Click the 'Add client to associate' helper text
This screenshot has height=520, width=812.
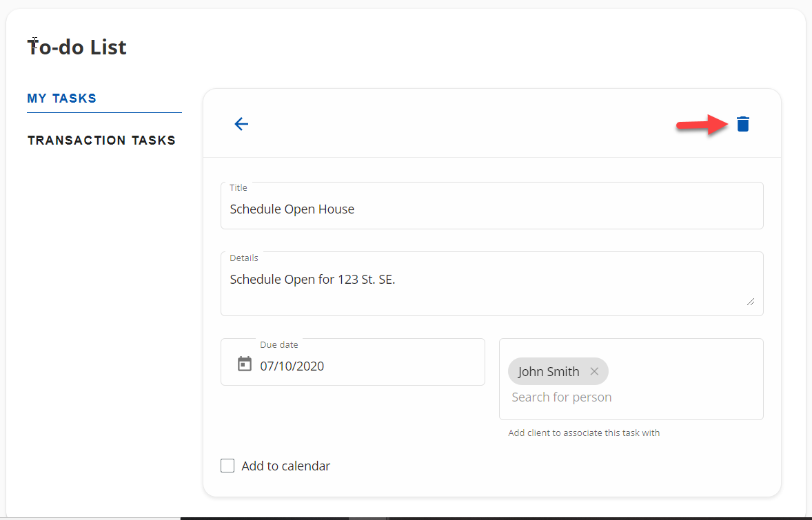point(584,433)
